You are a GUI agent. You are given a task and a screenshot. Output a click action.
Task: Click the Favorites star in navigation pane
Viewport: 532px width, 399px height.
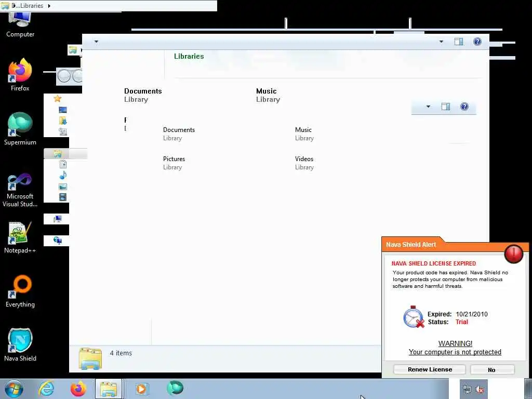point(57,99)
